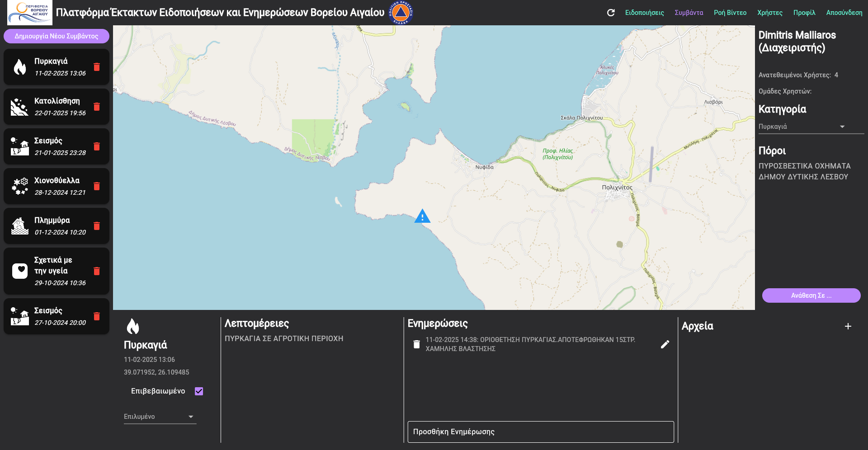The image size is (868, 450).
Task: Open the Κατηγορία Πυρκαγιά dropdown
Action: coord(811,127)
